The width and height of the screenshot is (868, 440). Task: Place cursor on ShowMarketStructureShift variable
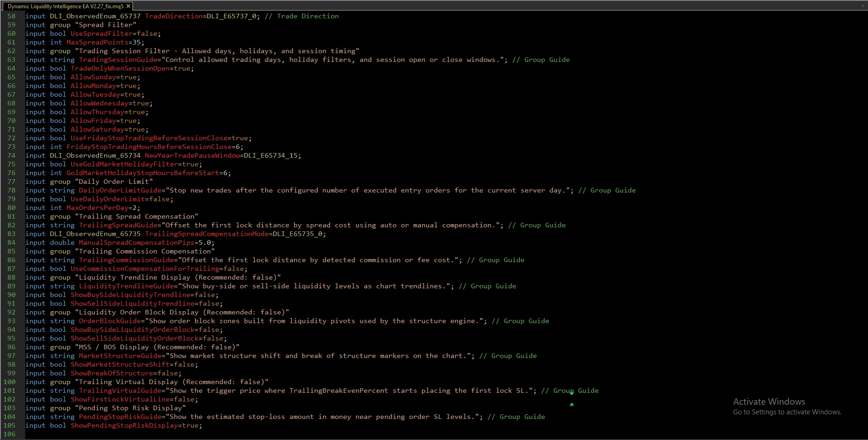click(120, 364)
